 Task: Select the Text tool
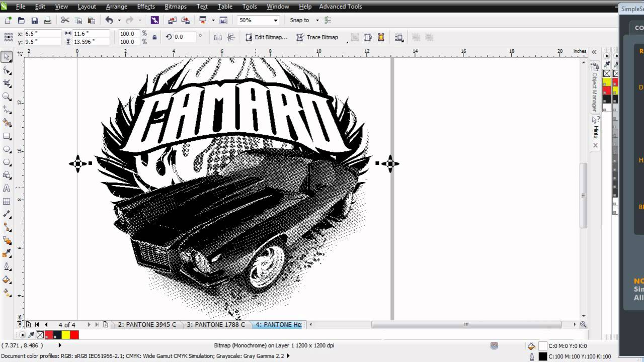pos(7,188)
